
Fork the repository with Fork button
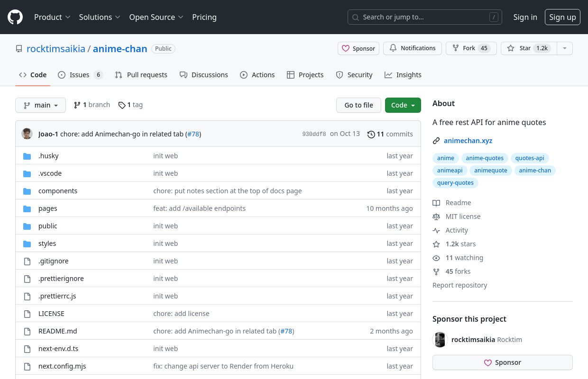pos(471,48)
